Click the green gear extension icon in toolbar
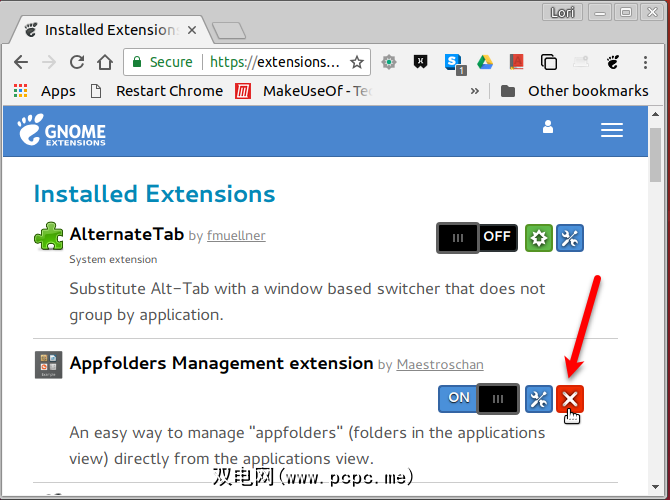The height and width of the screenshot is (500, 670). pyautogui.click(x=389, y=62)
